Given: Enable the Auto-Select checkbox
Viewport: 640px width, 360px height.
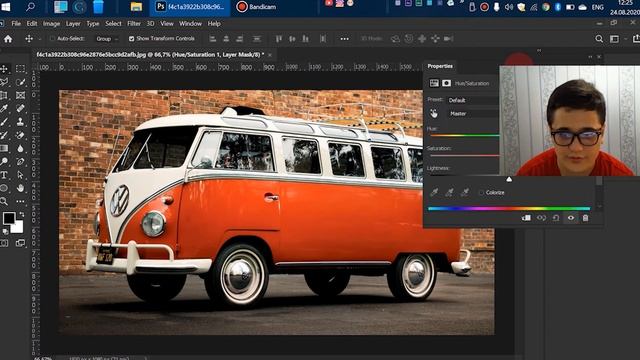Looking at the screenshot, I should point(52,39).
